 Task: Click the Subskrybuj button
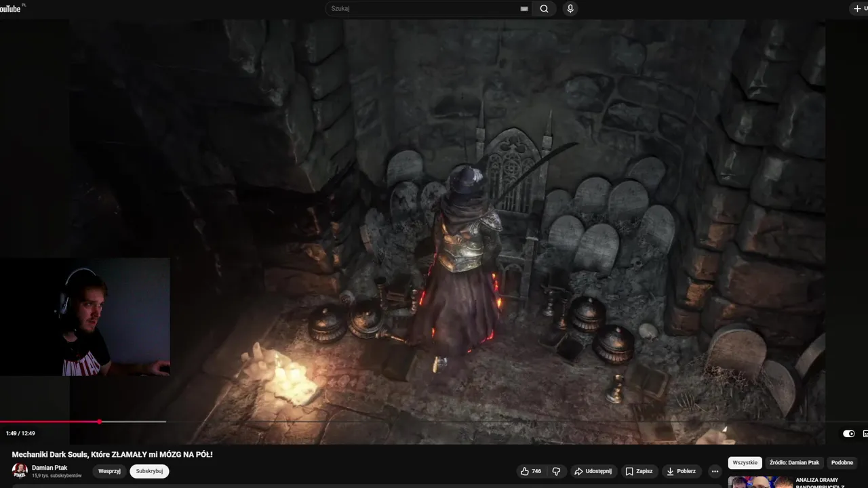tap(149, 471)
